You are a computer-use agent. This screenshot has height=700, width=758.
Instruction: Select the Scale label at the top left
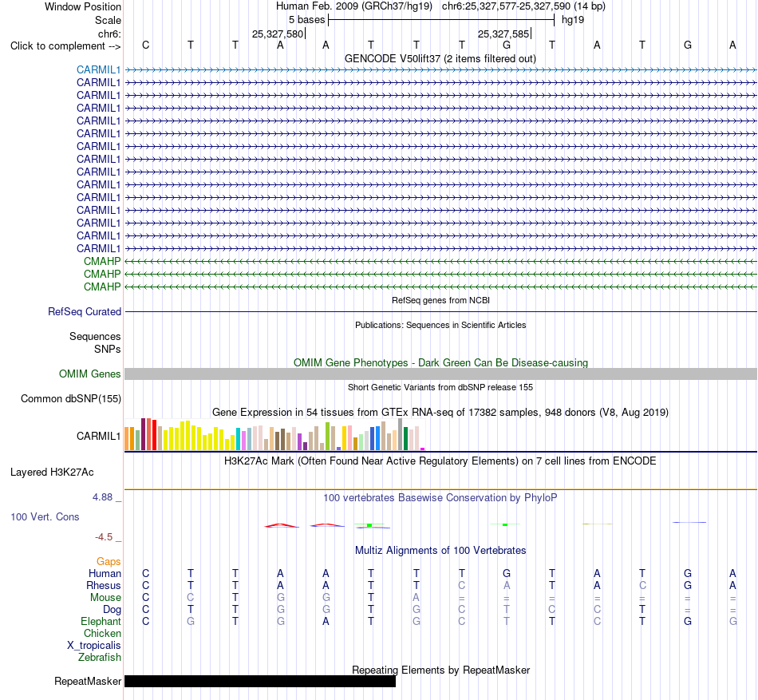coord(108,20)
